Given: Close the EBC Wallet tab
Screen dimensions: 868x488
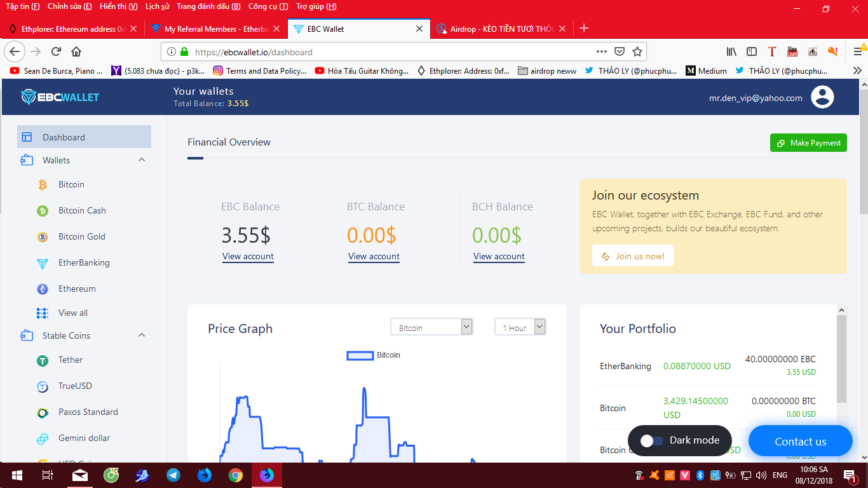Looking at the screenshot, I should (x=419, y=29).
